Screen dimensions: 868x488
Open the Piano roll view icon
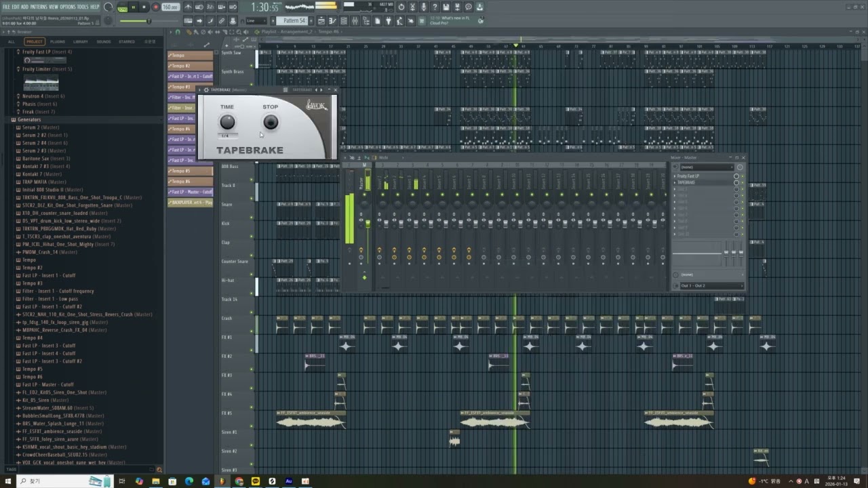point(332,20)
